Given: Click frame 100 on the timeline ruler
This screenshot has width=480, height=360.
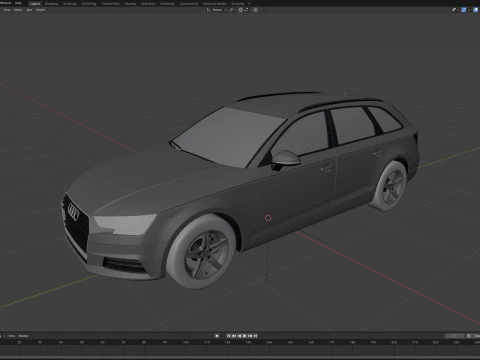Looking at the screenshot, I should click(x=186, y=342).
